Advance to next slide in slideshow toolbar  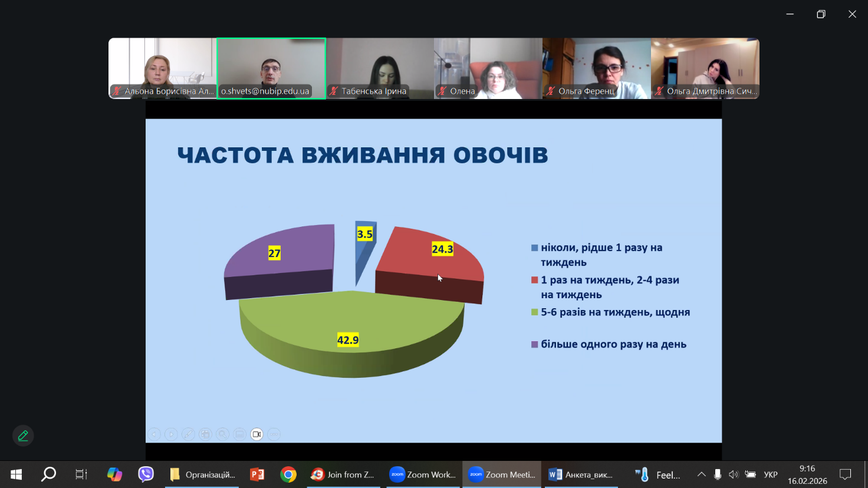click(x=171, y=434)
